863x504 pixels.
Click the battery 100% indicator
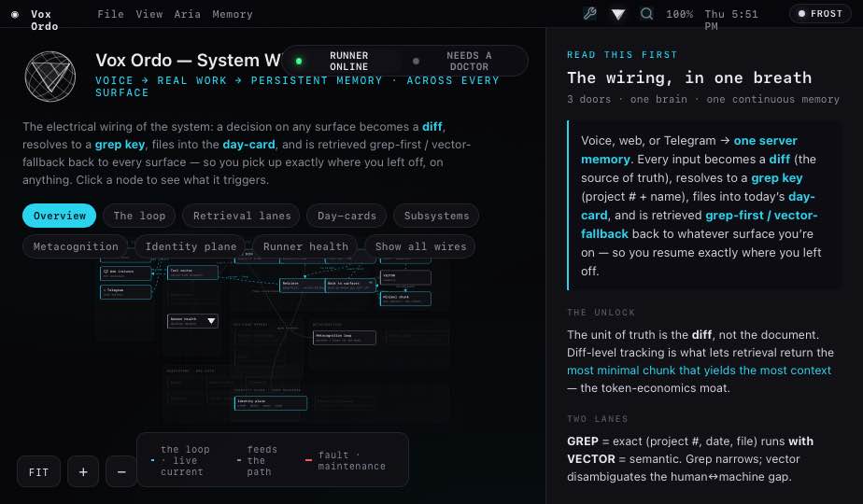click(680, 14)
